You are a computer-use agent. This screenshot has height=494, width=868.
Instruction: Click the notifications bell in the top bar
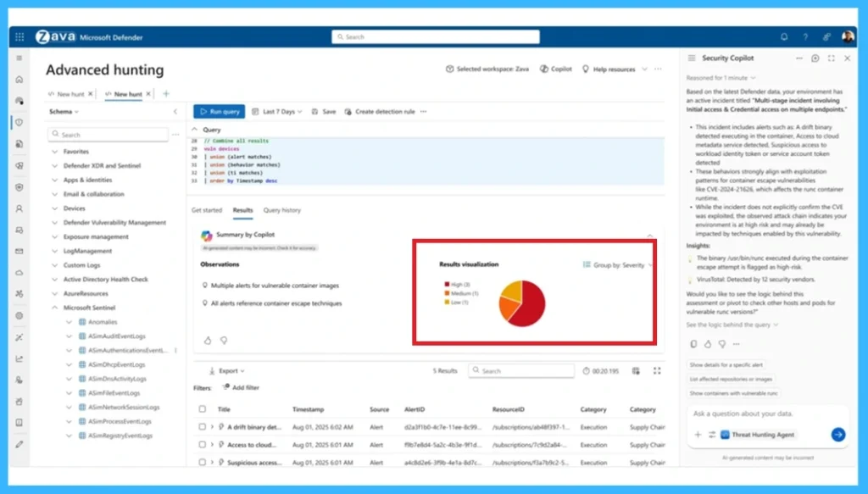pos(784,36)
